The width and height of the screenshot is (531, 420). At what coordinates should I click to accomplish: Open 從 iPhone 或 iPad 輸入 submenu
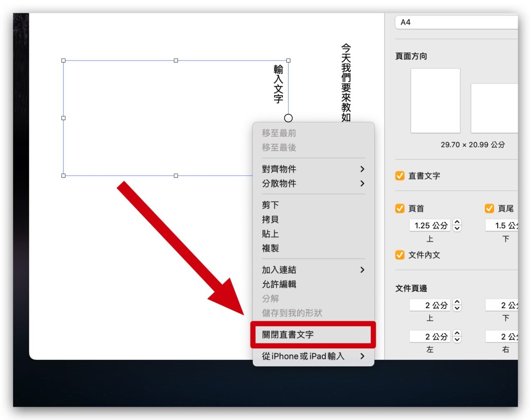pos(313,356)
